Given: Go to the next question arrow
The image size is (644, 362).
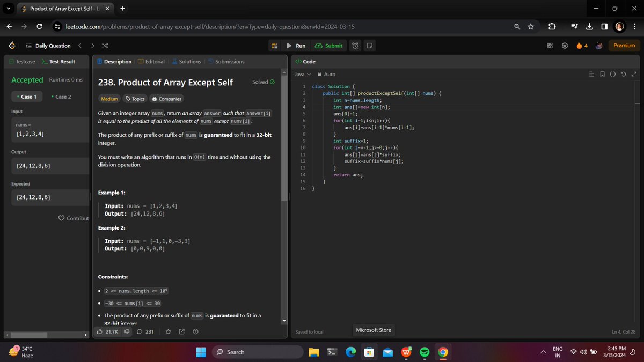Looking at the screenshot, I should (92, 46).
